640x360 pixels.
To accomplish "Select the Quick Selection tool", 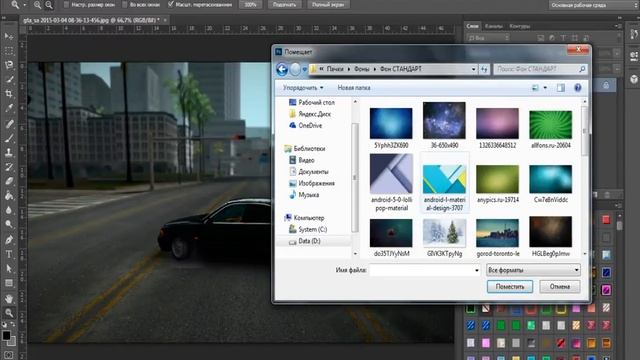I will coord(9,79).
